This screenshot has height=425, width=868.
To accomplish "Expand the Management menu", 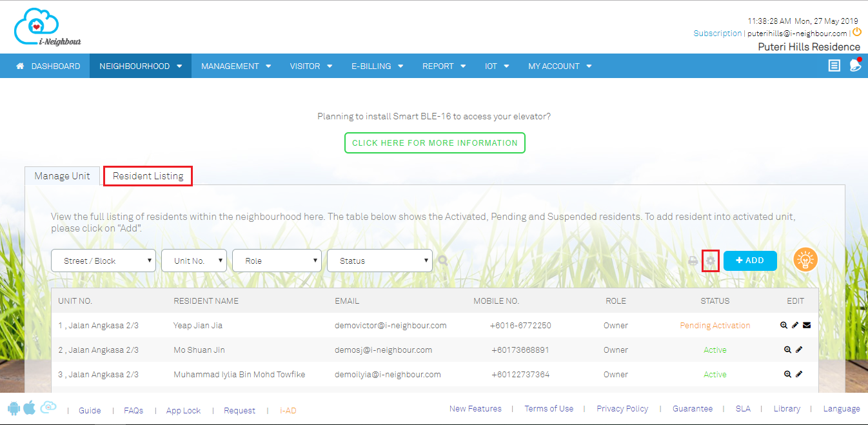I will 235,66.
